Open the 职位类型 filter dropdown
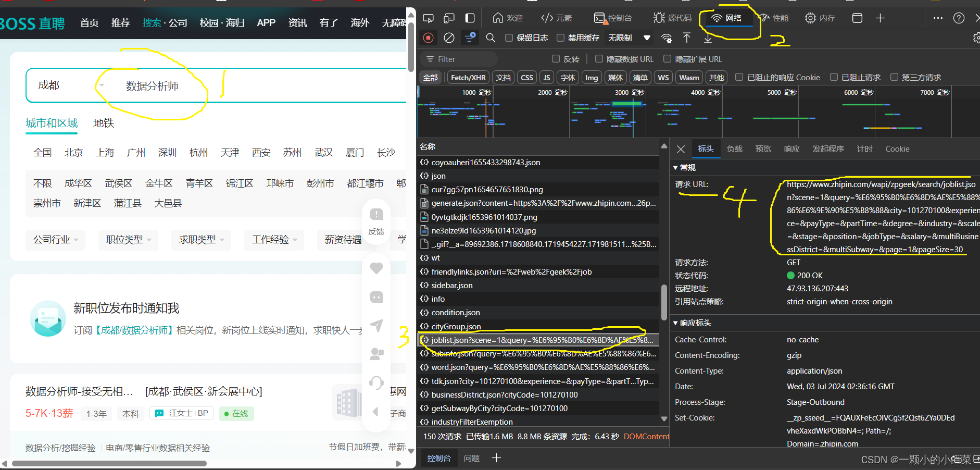Image resolution: width=980 pixels, height=470 pixels. point(129,240)
